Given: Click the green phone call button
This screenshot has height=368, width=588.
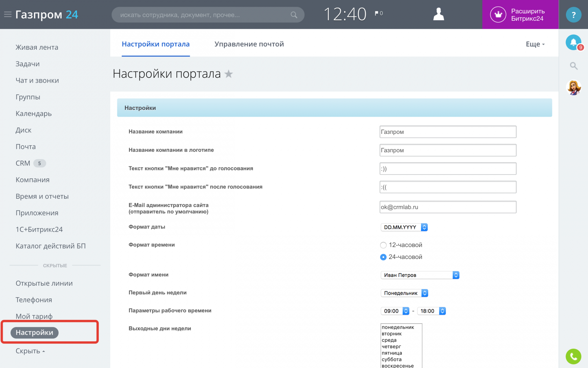Looking at the screenshot, I should pyautogui.click(x=573, y=356).
